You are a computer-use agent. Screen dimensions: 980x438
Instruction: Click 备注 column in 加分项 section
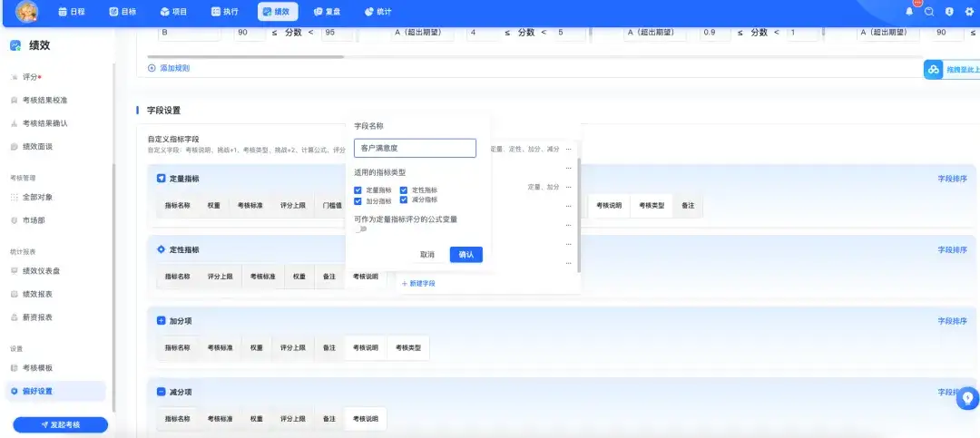click(x=329, y=348)
